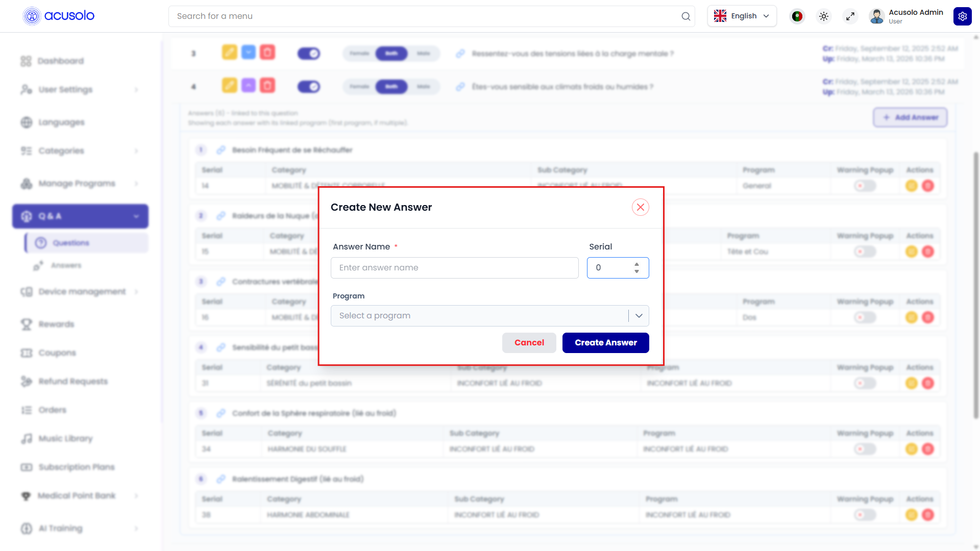
Task: Open Dashboard in the sidebar
Action: point(80,61)
